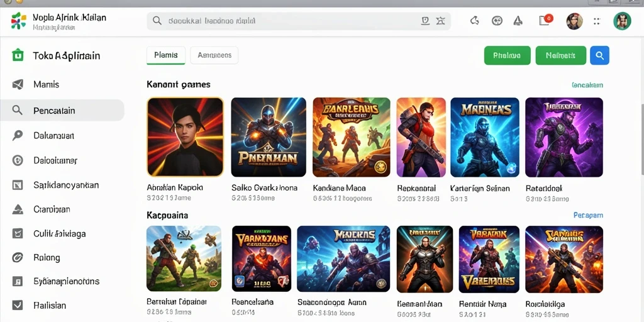Open the brown-ringed user avatar
This screenshot has width=644, height=322.
click(574, 21)
